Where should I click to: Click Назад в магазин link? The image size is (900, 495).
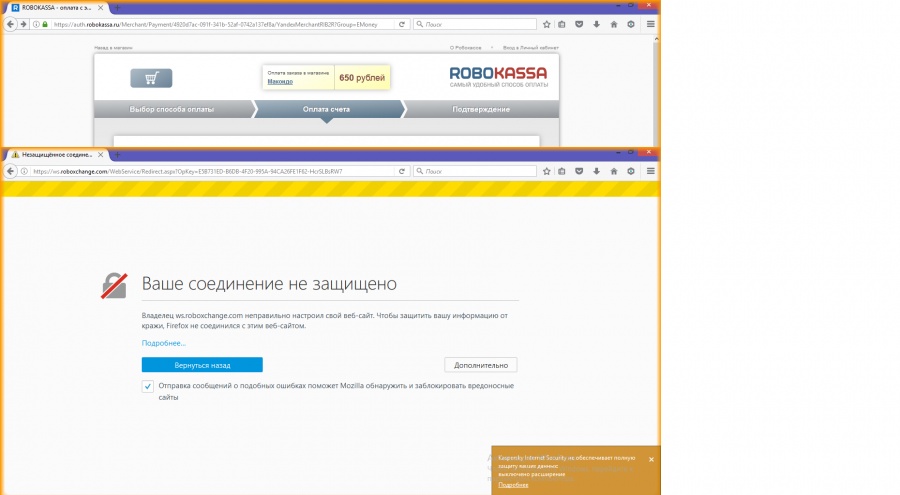113,48
